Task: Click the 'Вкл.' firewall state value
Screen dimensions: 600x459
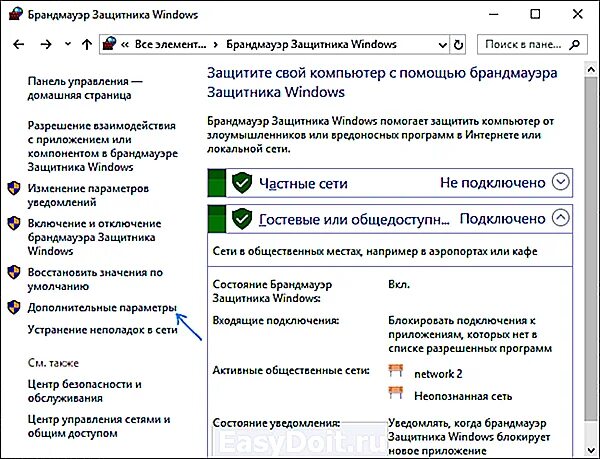Action: point(399,285)
